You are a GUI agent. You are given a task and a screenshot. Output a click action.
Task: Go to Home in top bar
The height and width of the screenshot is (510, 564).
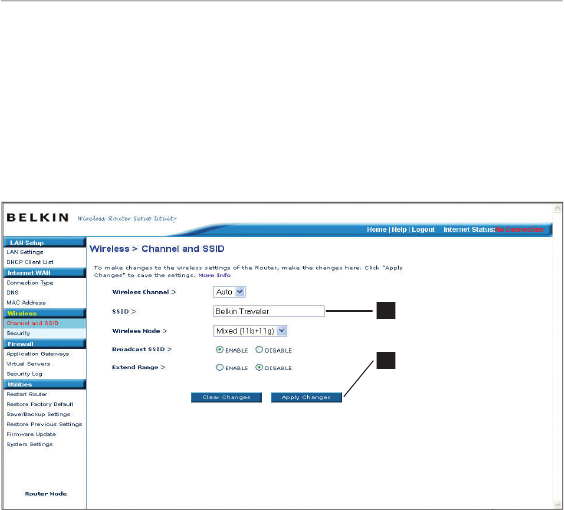(x=376, y=229)
